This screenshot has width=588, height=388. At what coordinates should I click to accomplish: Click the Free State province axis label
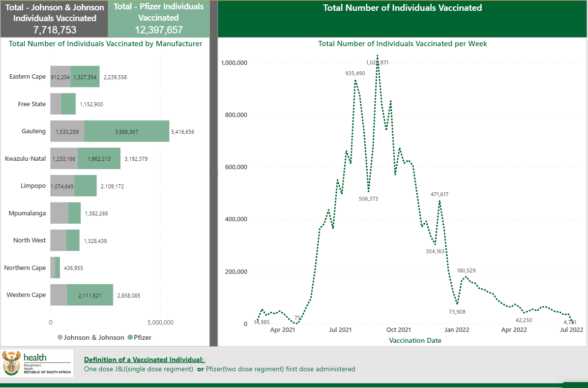click(x=32, y=104)
